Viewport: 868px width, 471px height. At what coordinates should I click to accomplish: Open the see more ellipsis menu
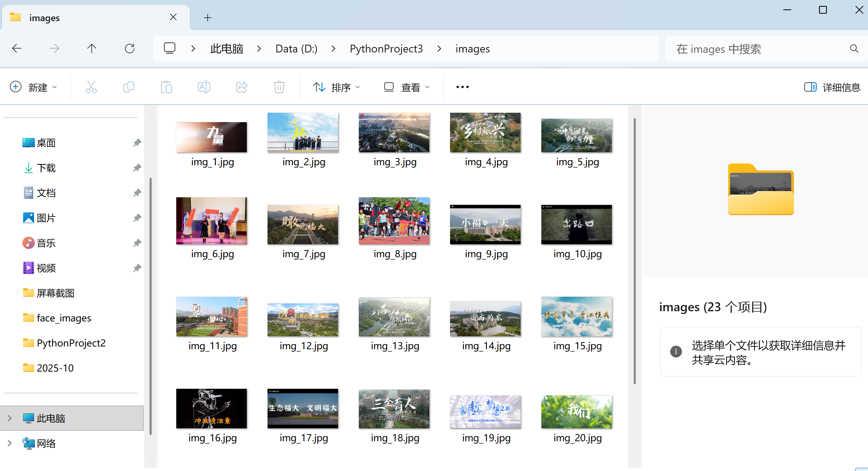click(x=462, y=87)
